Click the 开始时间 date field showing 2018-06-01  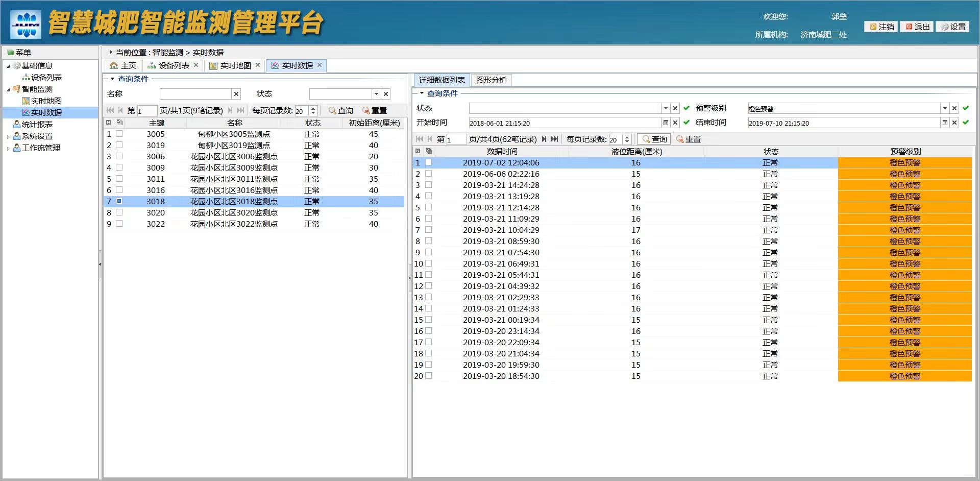tap(561, 123)
